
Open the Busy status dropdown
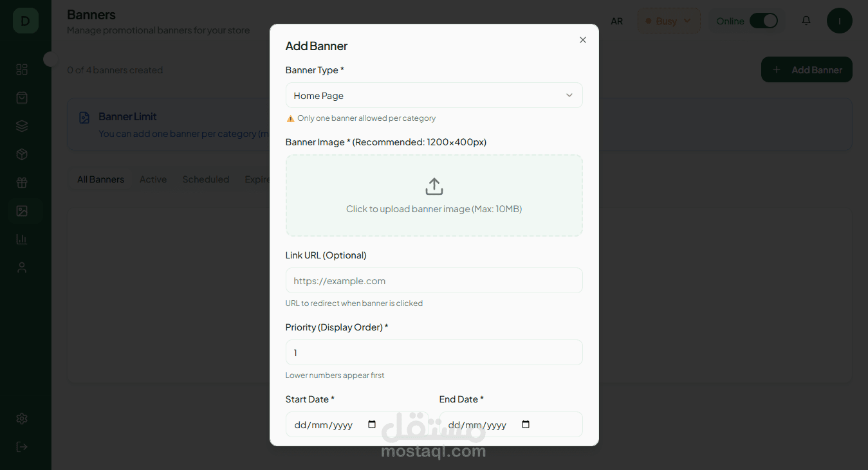tap(669, 21)
